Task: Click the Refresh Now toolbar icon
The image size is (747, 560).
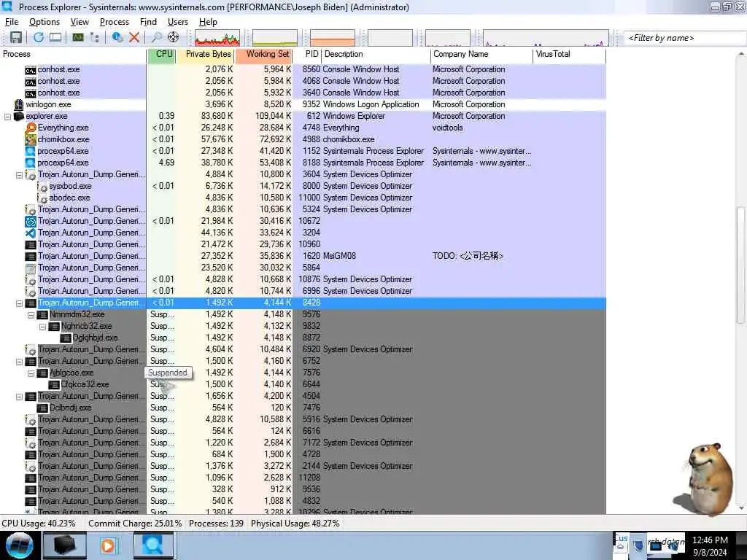Action: pyautogui.click(x=39, y=37)
